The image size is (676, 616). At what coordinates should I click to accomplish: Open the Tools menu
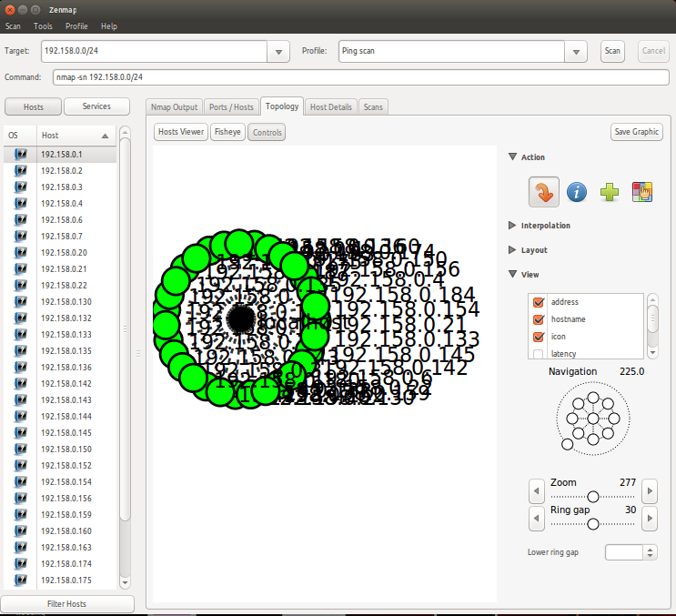click(x=43, y=26)
